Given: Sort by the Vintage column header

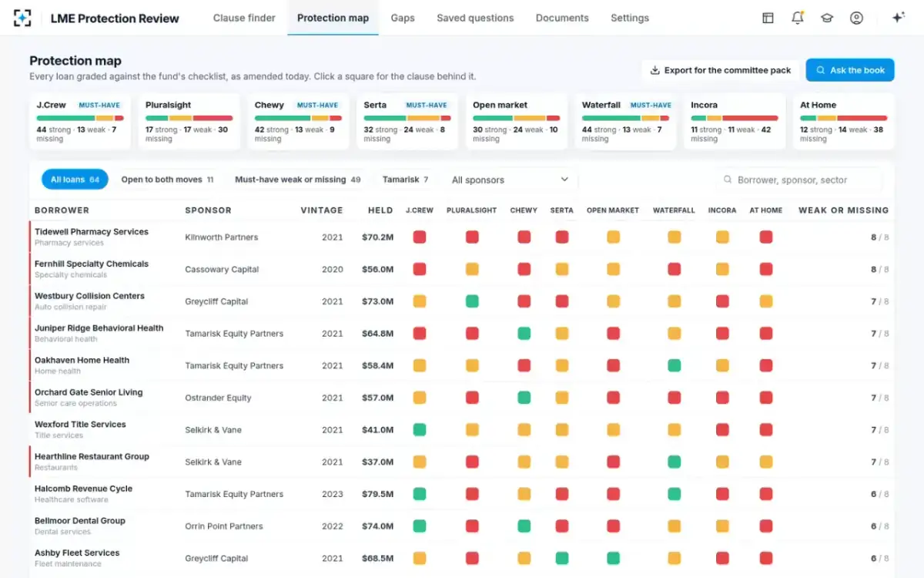Looking at the screenshot, I should (322, 210).
